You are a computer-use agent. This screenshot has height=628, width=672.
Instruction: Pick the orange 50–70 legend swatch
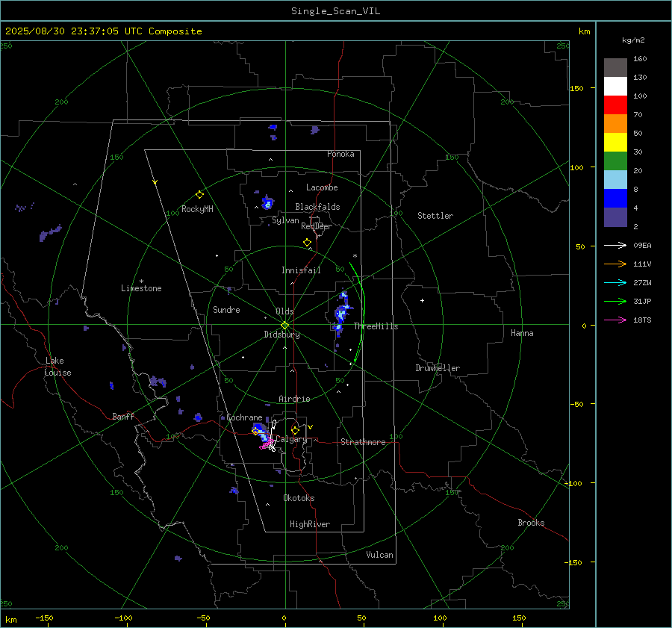(x=615, y=124)
